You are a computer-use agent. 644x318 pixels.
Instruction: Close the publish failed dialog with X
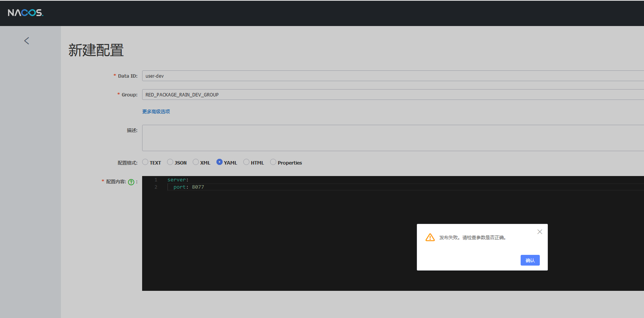[540, 232]
